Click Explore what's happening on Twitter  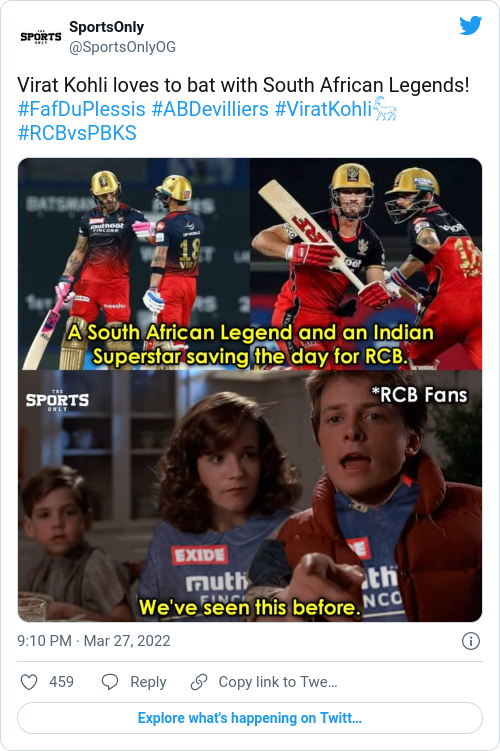tap(250, 718)
